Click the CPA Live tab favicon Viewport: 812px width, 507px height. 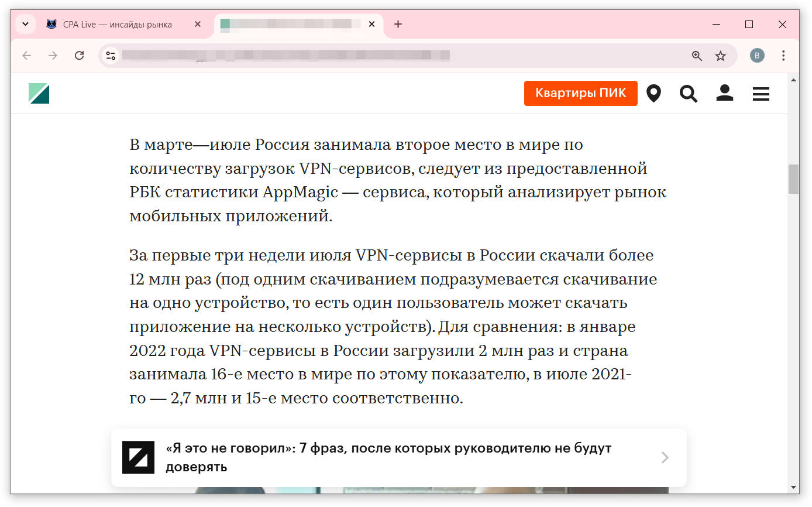click(x=51, y=25)
